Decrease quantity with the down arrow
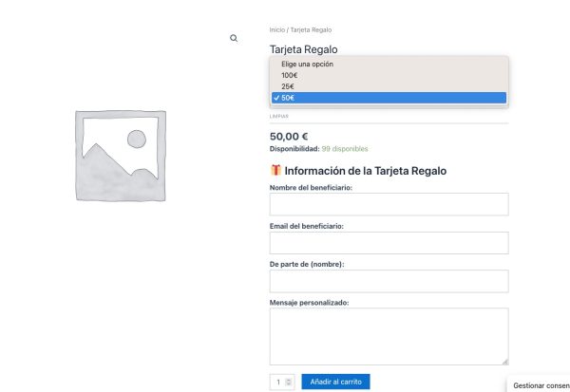 click(x=289, y=384)
